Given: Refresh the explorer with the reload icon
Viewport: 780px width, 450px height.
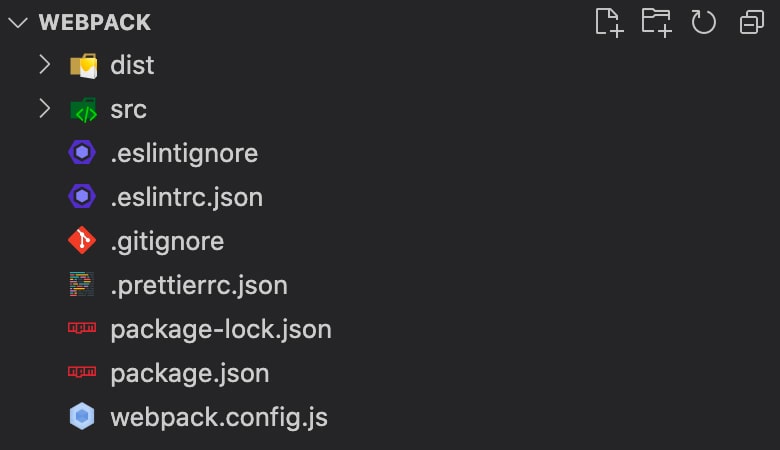Looking at the screenshot, I should click(x=703, y=23).
